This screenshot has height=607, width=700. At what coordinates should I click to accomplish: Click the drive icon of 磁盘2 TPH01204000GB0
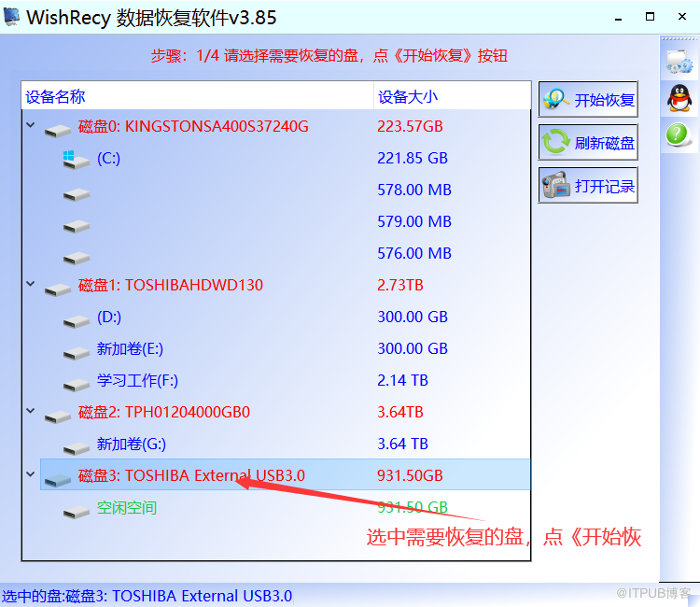(x=58, y=416)
